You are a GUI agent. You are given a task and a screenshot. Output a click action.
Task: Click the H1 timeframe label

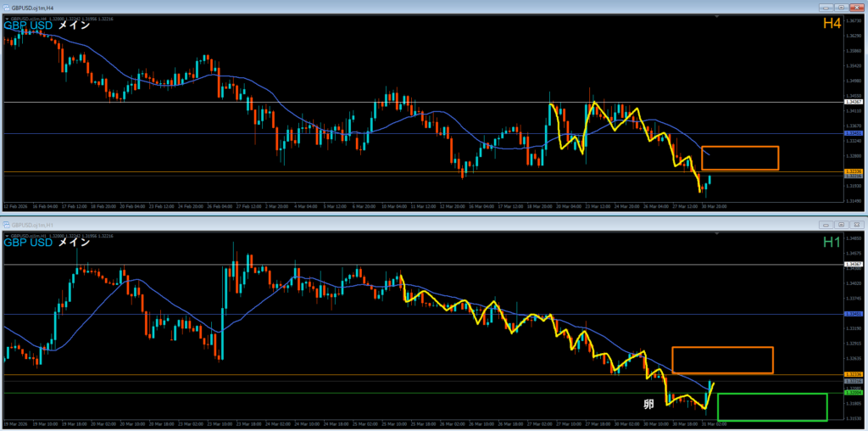point(832,243)
